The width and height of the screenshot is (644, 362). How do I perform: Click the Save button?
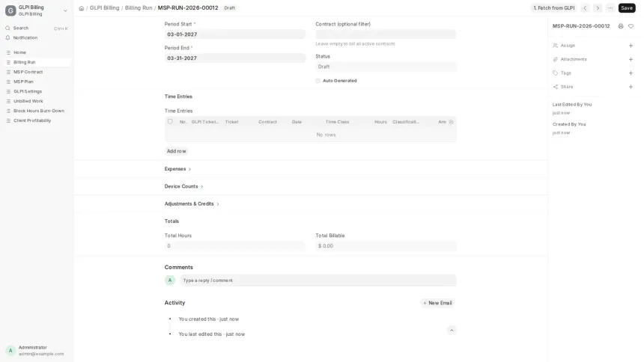pos(627,7)
